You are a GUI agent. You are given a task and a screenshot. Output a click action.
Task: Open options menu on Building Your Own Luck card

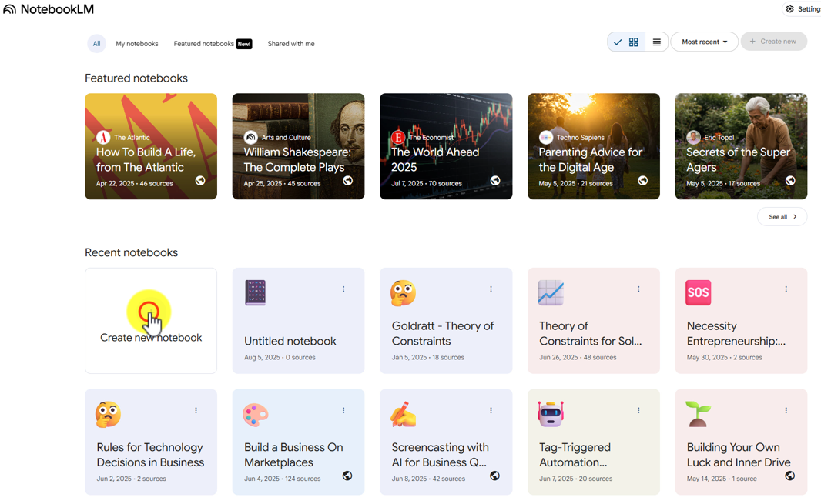(786, 410)
